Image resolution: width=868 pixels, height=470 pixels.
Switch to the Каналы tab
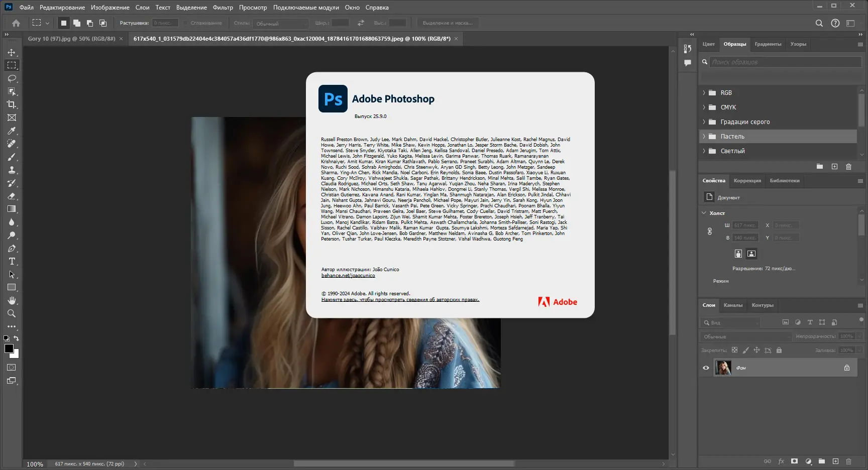point(733,305)
